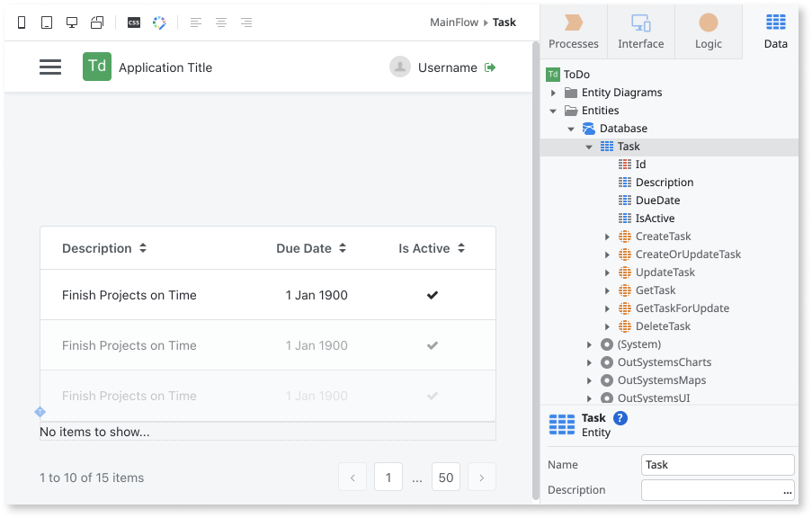Expand the Entity Diagrams folder
This screenshot has width=812, height=518.
click(x=553, y=93)
